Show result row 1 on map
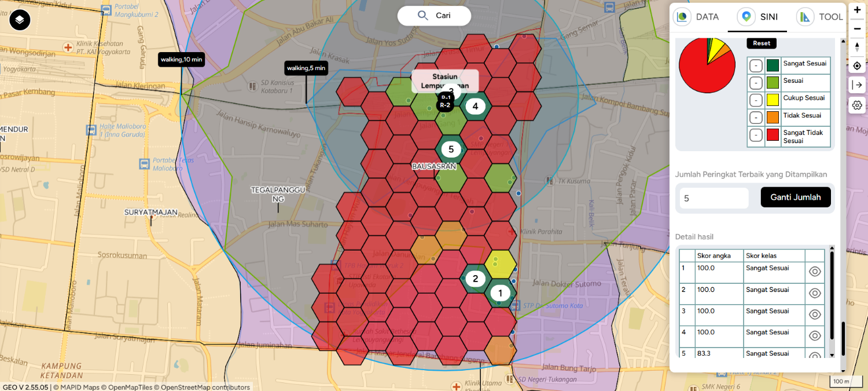The image size is (868, 391). (x=815, y=272)
